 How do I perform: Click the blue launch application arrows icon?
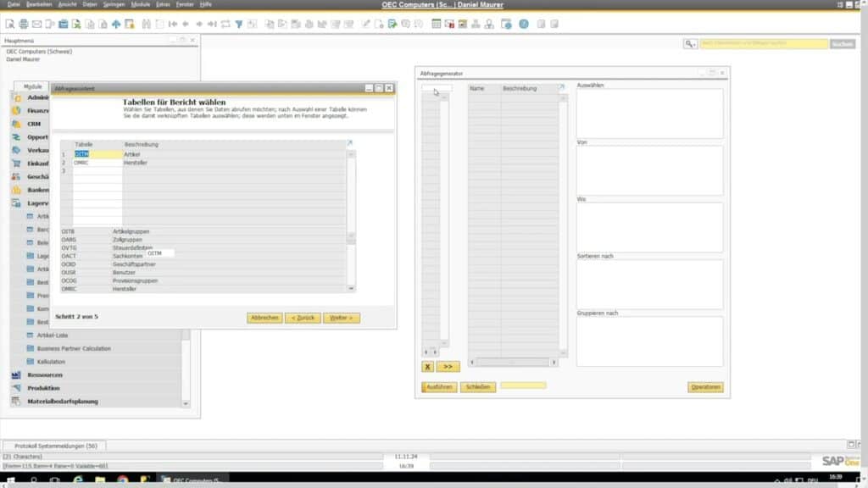pyautogui.click(x=116, y=24)
